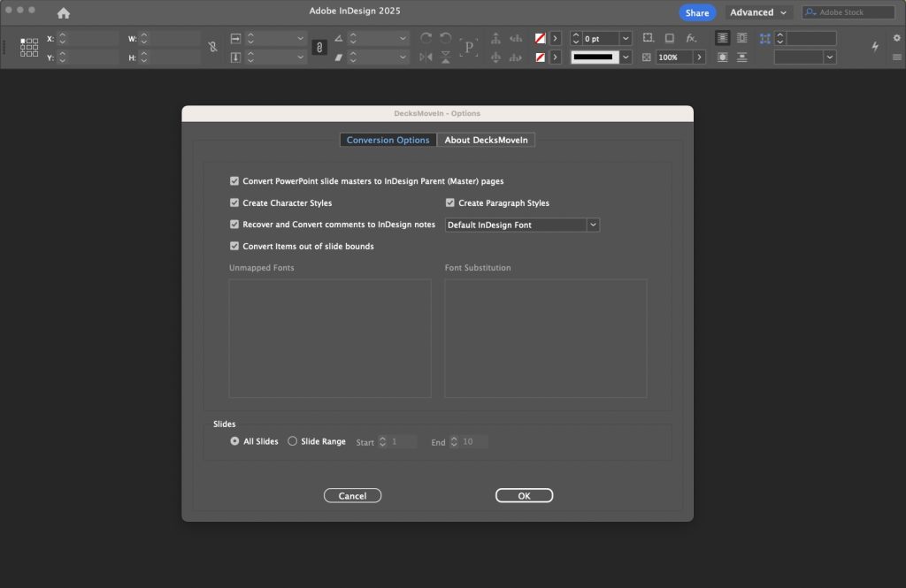Switch to the About DecksMoveIn tab

coord(487,140)
